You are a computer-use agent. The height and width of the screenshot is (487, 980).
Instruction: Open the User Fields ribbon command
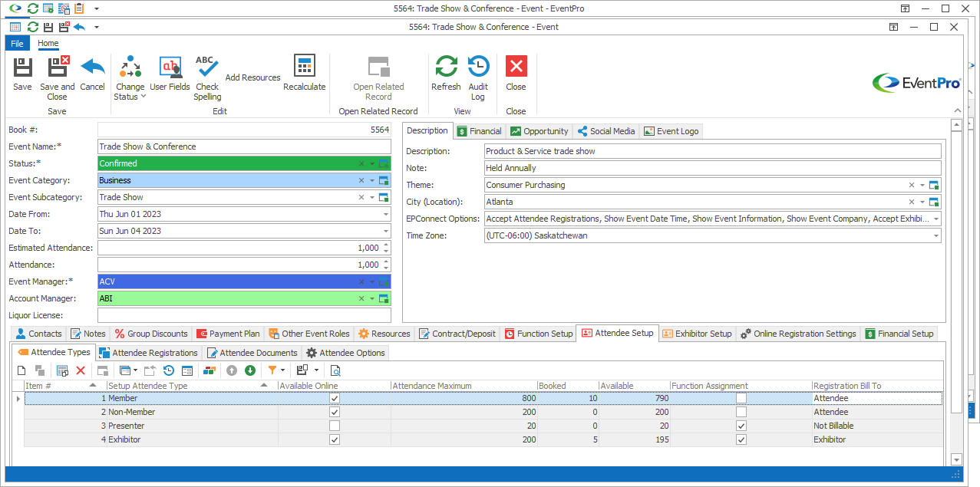170,74
